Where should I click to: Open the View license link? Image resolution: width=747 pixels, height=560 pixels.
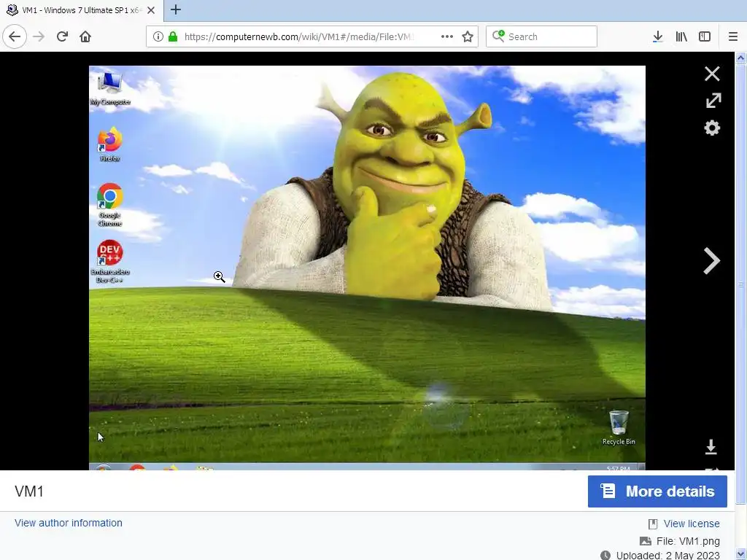(692, 524)
